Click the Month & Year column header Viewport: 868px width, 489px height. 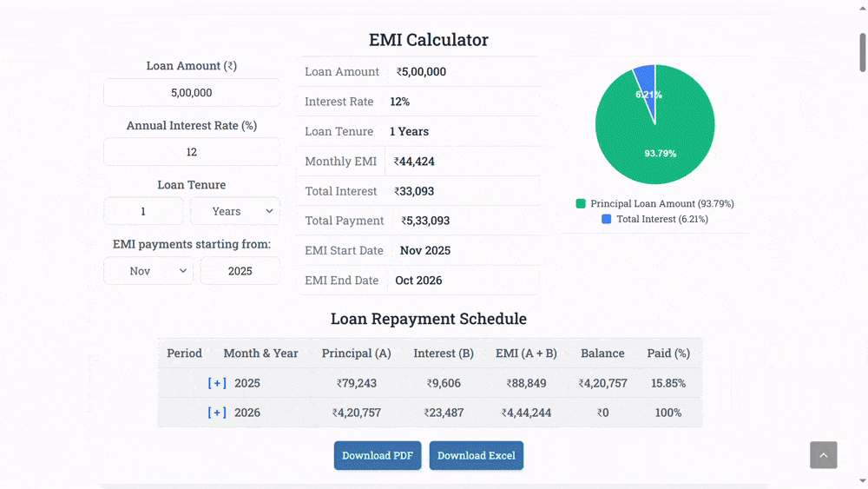(260, 354)
